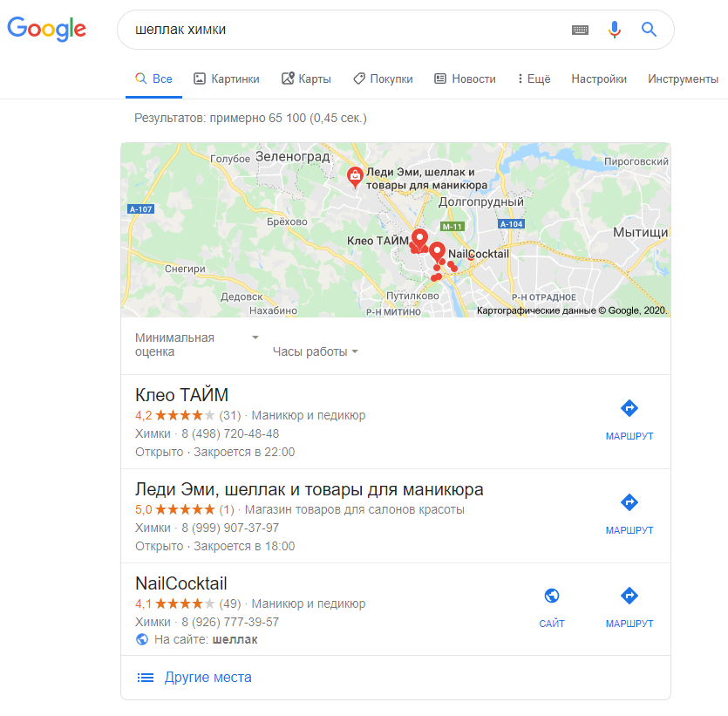
Task: Click the voice search microphone icon
Action: tap(615, 30)
